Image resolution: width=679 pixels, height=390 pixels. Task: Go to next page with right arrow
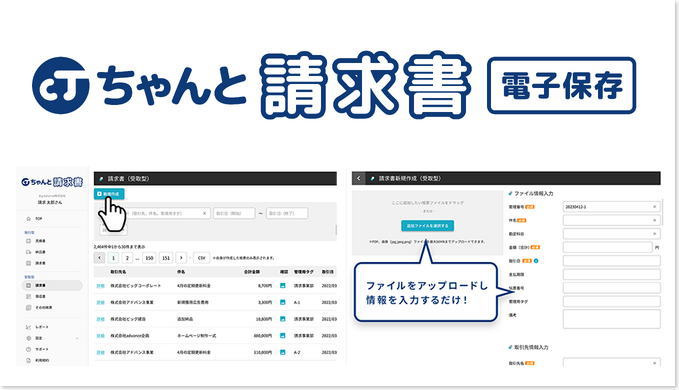(181, 258)
